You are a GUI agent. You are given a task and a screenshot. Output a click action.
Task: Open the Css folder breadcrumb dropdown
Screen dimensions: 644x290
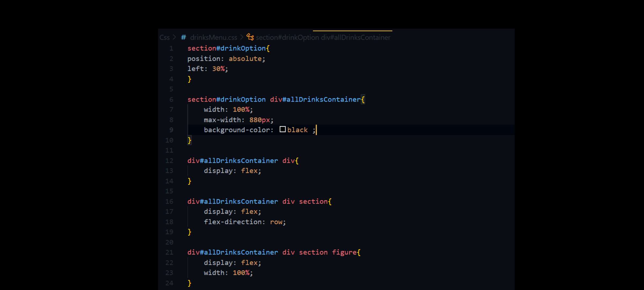tap(165, 37)
